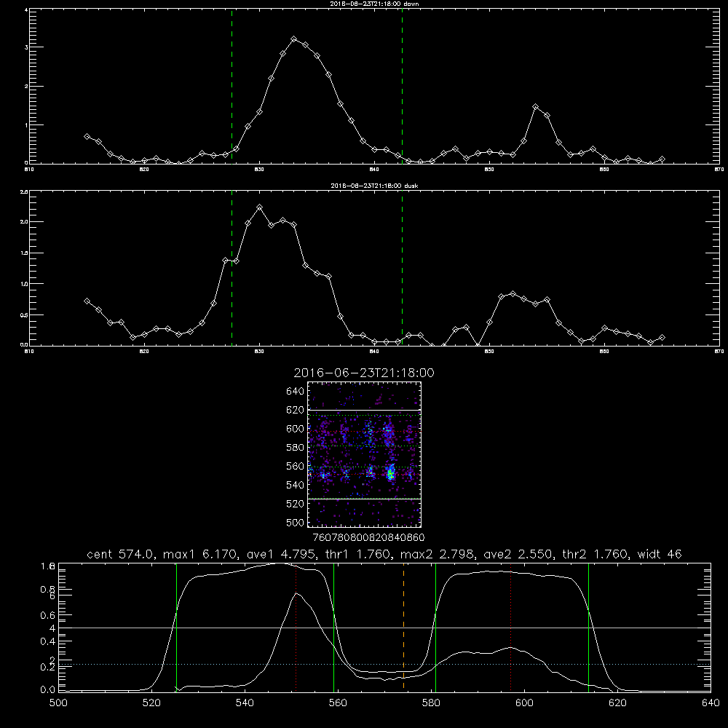Click the left red dotted line in bottom plot
This screenshot has height=728, width=728.
point(296,628)
